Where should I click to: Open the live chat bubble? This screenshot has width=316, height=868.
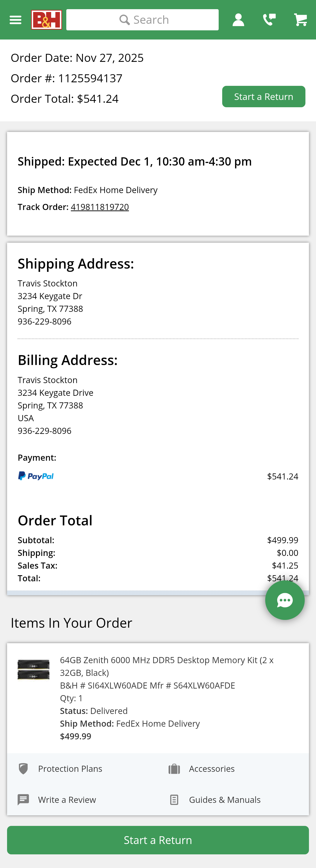click(x=285, y=600)
